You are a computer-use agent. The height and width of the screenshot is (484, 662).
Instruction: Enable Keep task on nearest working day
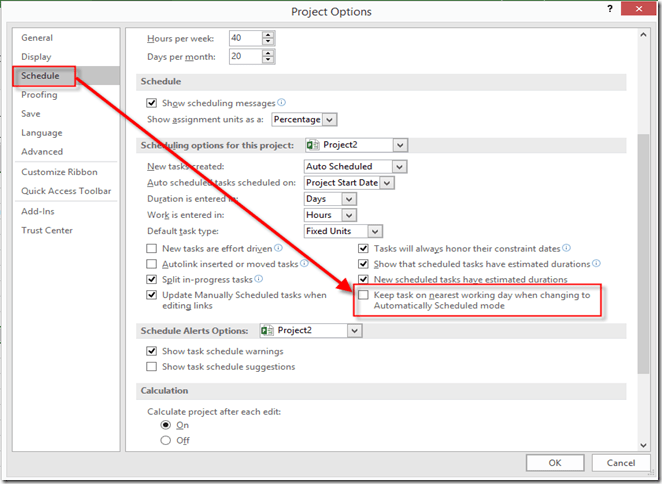364,296
